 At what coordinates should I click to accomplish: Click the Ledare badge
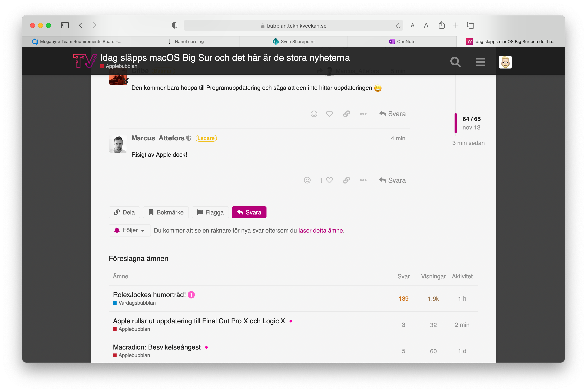206,138
